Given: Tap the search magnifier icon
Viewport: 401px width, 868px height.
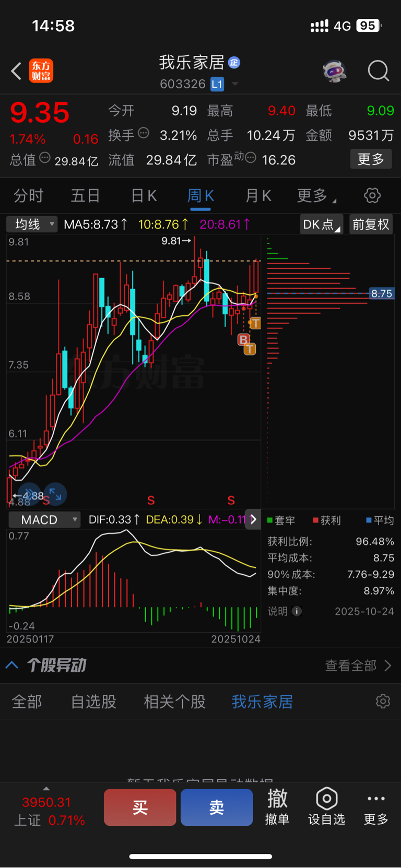Looking at the screenshot, I should [379, 70].
